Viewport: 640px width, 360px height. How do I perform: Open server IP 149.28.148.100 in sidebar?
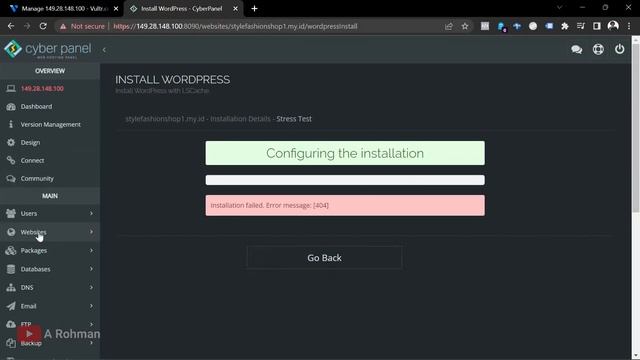(x=42, y=89)
